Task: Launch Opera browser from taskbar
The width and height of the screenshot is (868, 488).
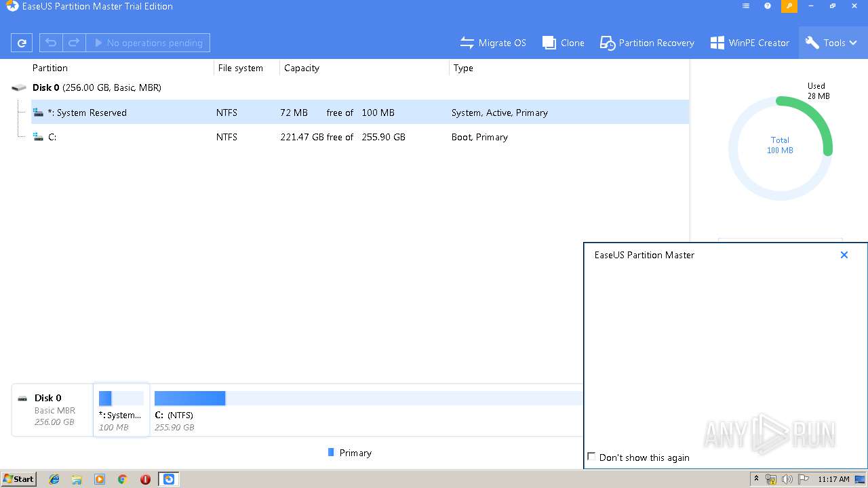Action: (145, 479)
